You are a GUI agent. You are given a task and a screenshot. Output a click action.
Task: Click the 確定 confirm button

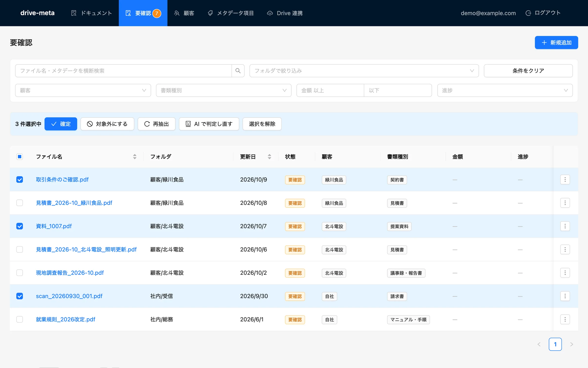(x=61, y=124)
